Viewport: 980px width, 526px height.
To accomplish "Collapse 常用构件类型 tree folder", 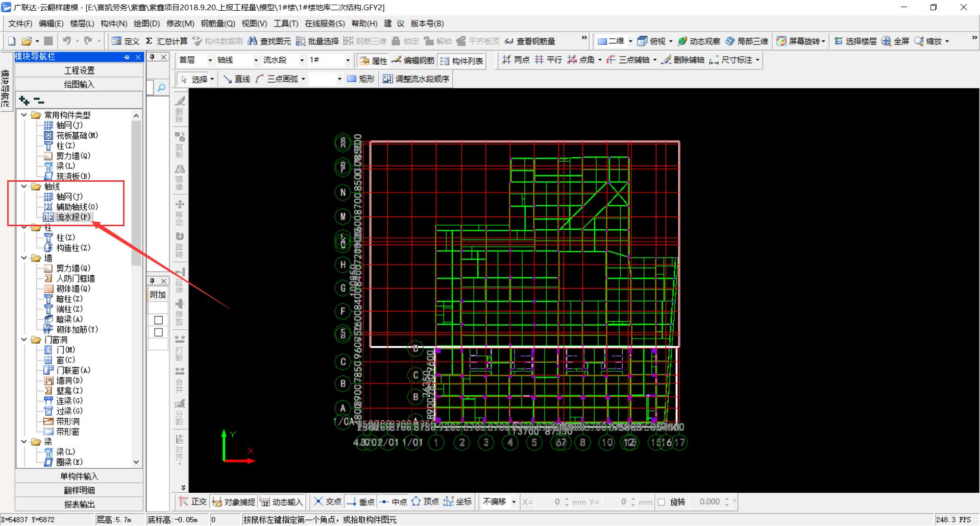I will pos(24,115).
